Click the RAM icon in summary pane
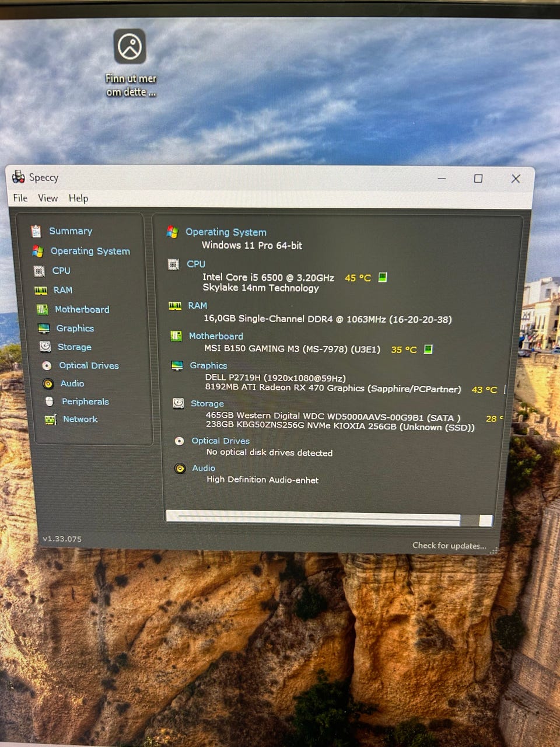The image size is (560, 747). coord(175,306)
